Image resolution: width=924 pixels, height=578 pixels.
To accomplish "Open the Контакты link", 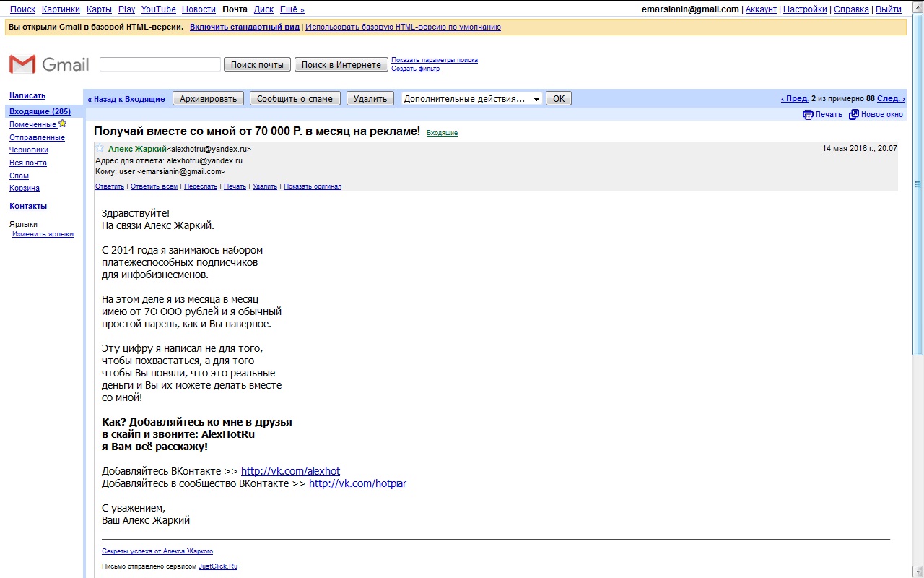I will tap(28, 206).
